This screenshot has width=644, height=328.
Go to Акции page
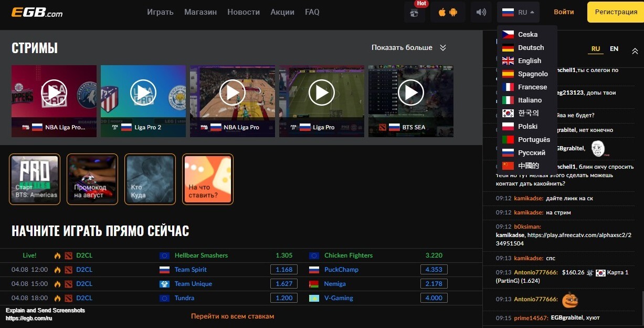click(282, 12)
